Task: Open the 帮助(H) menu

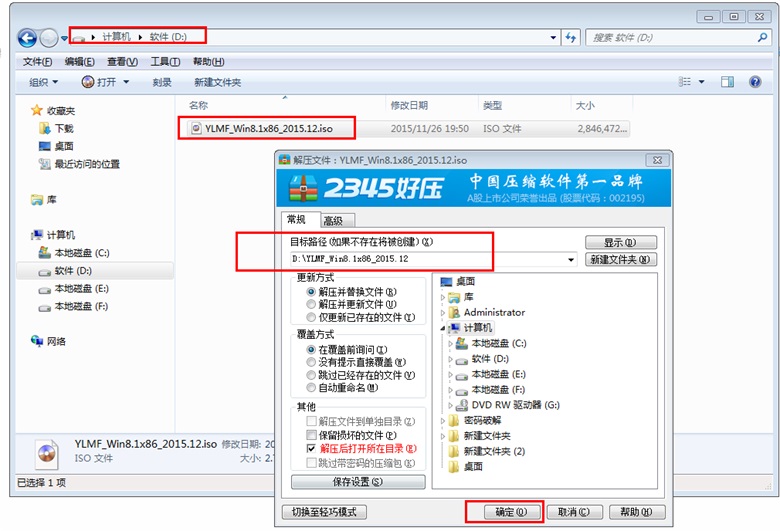Action: [x=208, y=62]
